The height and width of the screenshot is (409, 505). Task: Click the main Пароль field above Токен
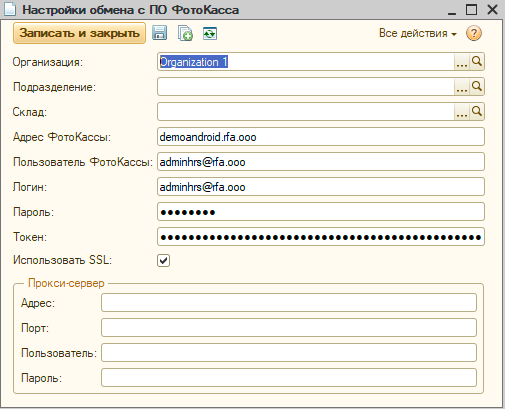321,212
